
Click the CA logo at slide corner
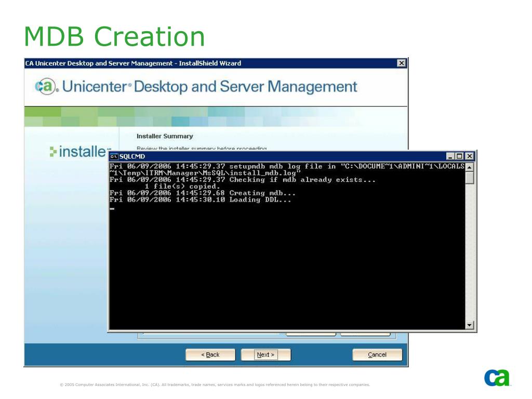(497, 378)
